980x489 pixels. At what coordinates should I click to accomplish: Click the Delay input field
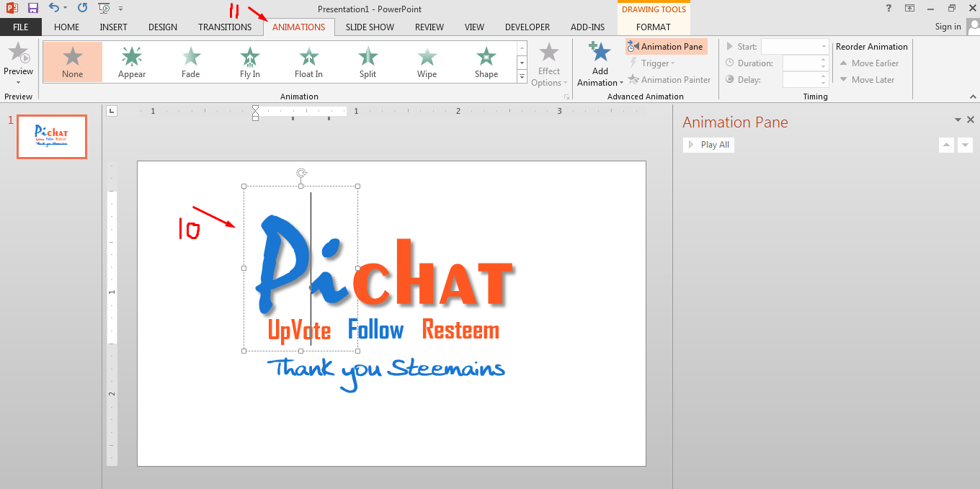(x=801, y=80)
